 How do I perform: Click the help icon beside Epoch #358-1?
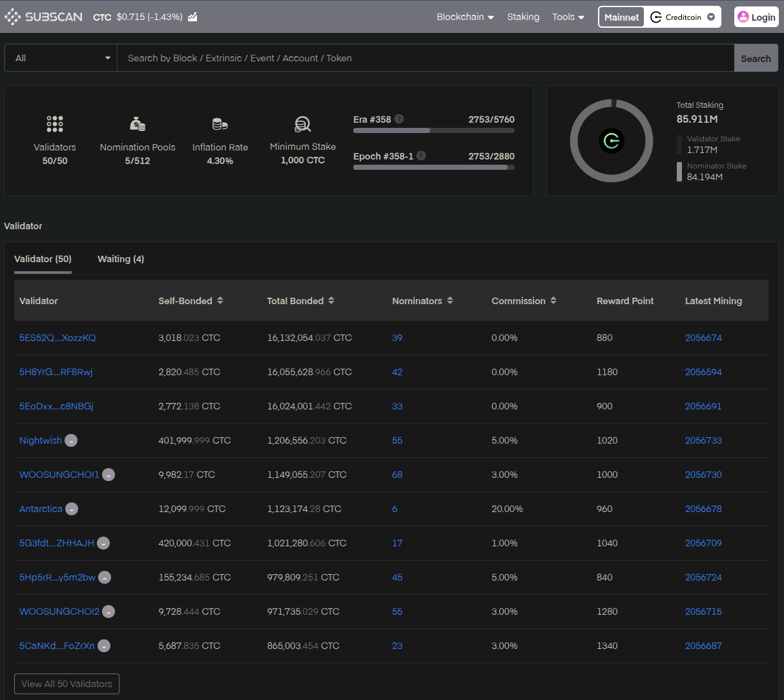click(x=421, y=156)
